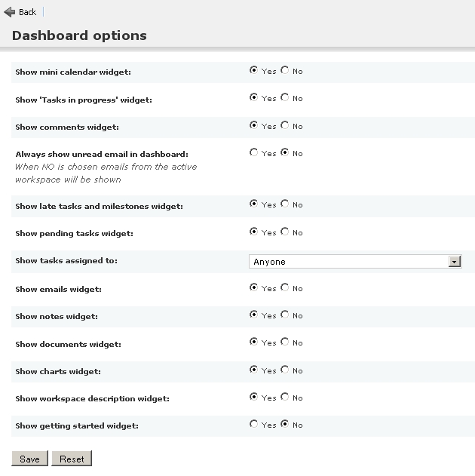The image size is (475, 476).
Task: Click the Back link text
Action: (28, 12)
